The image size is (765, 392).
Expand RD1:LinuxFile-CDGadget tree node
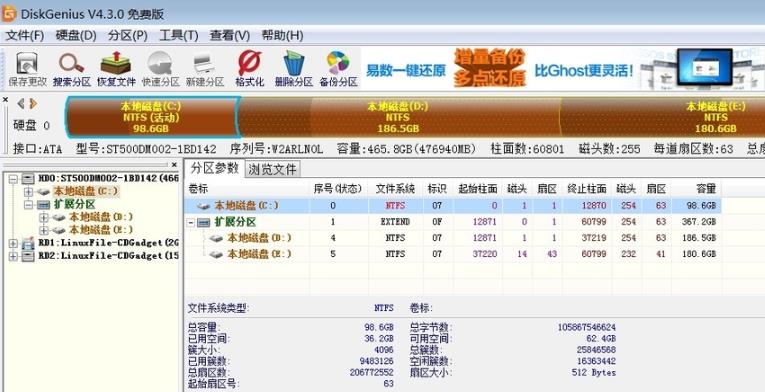click(13, 243)
